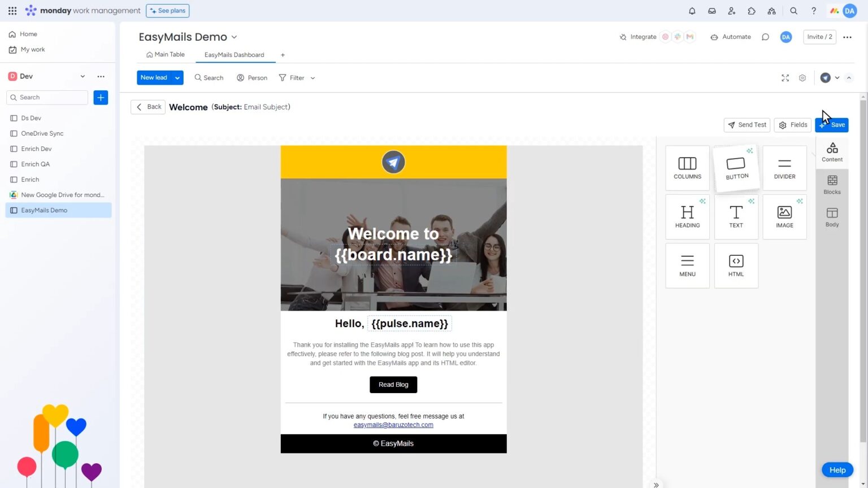
Task: Add a BUTTON content block
Action: pyautogui.click(x=736, y=167)
